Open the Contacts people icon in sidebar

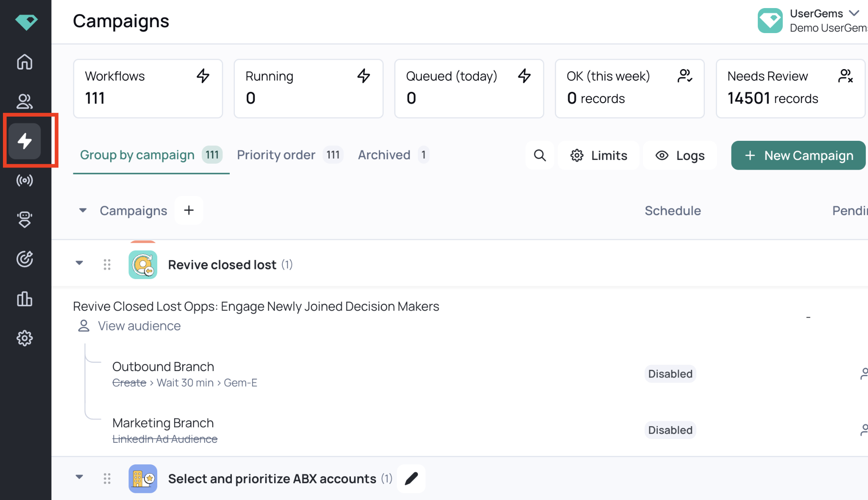25,101
